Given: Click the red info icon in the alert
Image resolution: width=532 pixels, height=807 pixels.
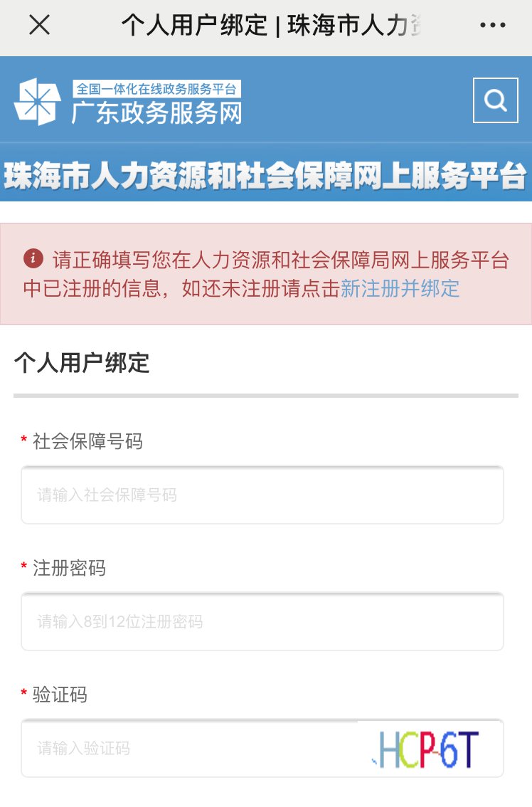Looking at the screenshot, I should pyautogui.click(x=32, y=258).
